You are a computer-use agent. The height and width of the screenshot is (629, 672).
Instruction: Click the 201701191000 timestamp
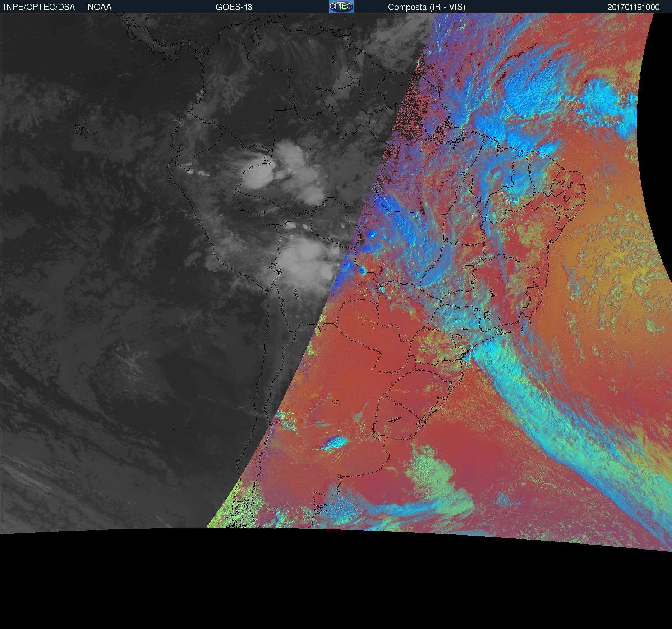(x=634, y=7)
